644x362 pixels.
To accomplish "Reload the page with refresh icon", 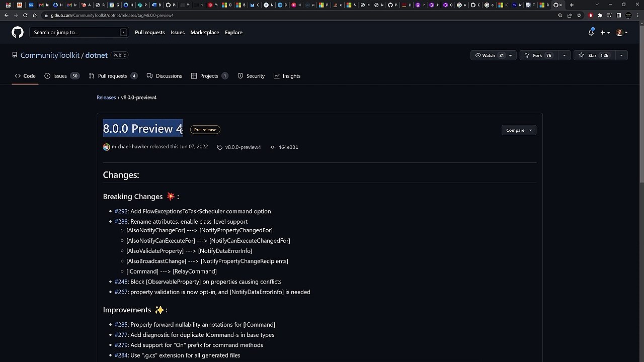I will point(25,15).
